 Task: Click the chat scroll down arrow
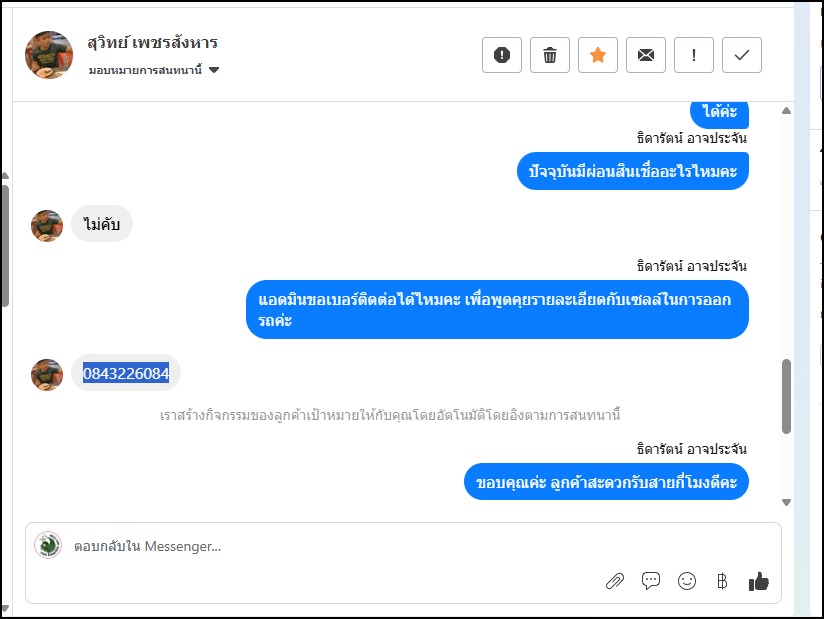786,502
